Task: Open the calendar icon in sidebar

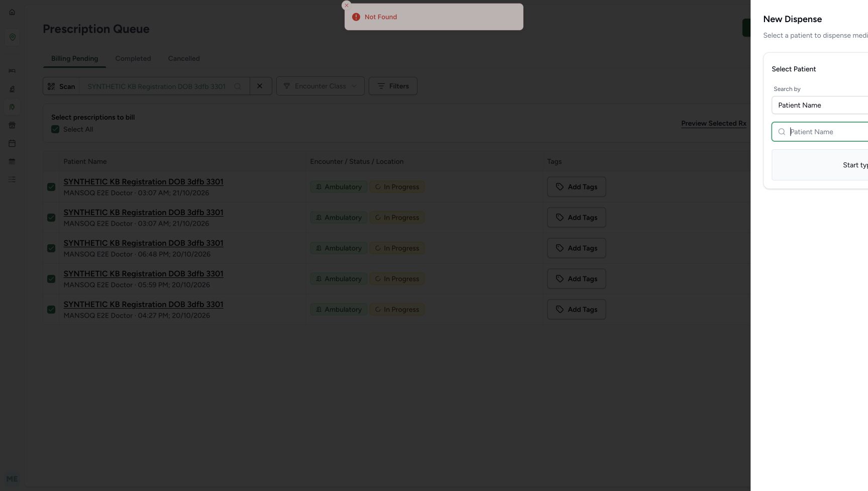Action: click(12, 143)
